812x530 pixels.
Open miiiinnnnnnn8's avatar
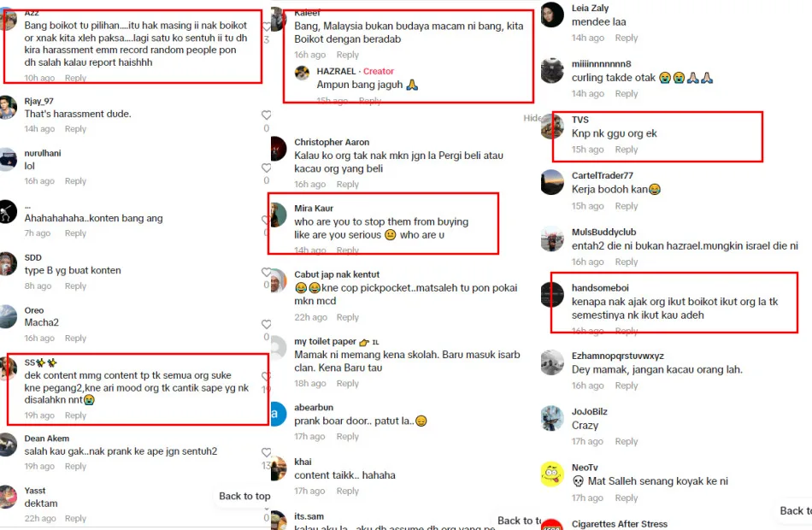pos(552,71)
